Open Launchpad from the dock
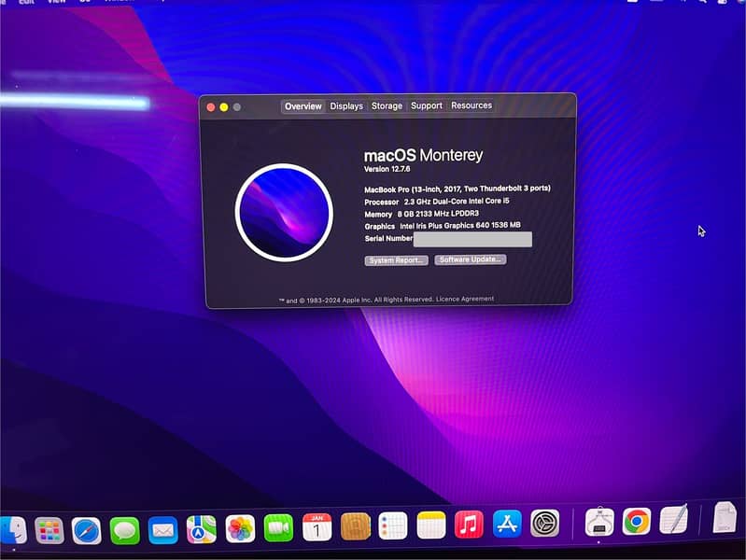Screen dimensions: 746x560 (x=49, y=530)
